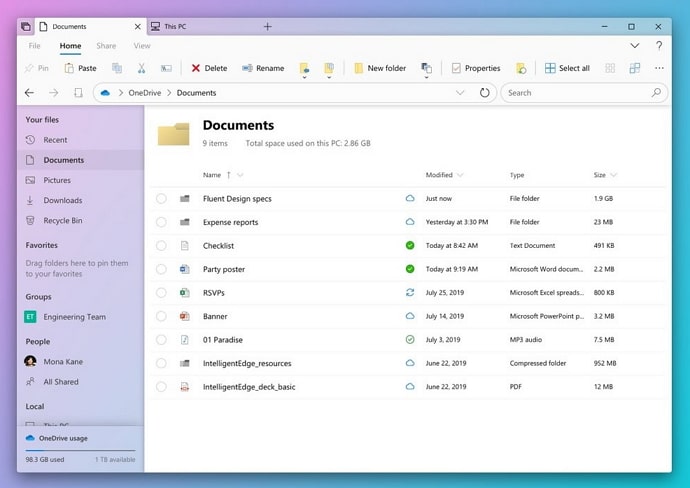Click the PDF icon for IntelligentEdge_deck_basic
Image resolution: width=690 pixels, height=488 pixels.
[x=185, y=387]
